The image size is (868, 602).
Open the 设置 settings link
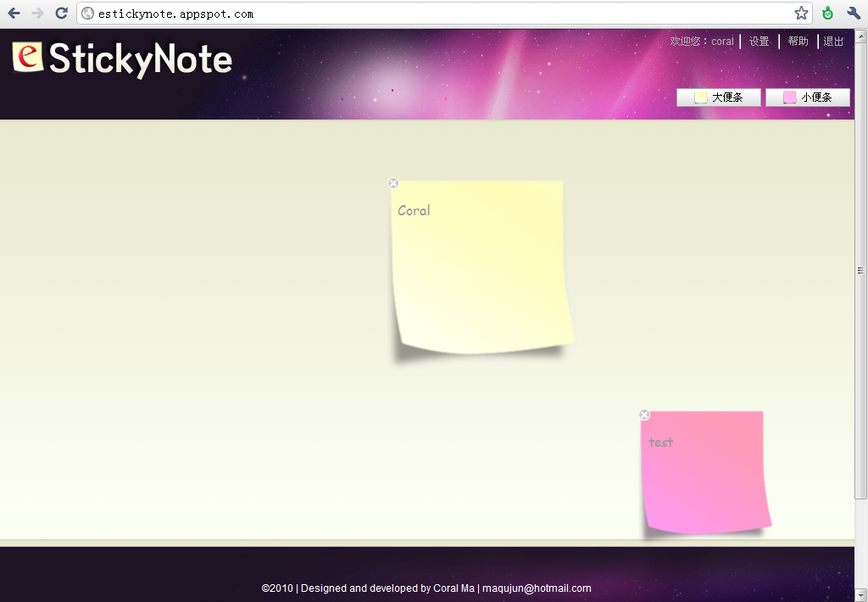759,42
